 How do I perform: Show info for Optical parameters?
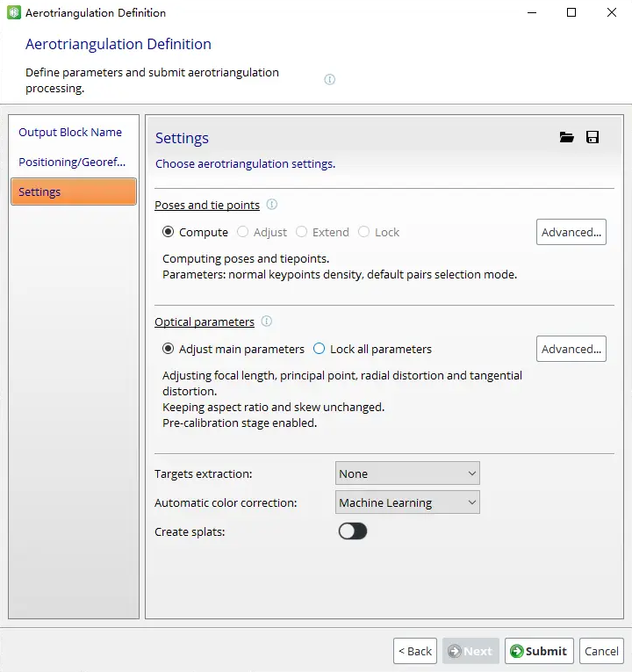(267, 321)
